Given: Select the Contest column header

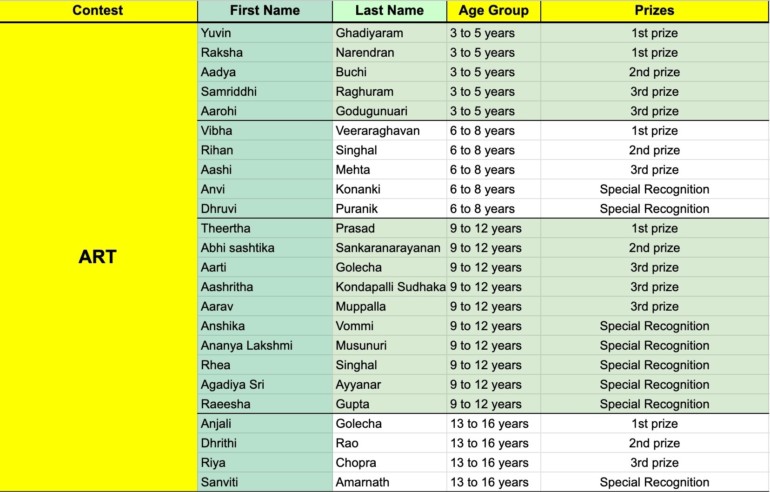Looking at the screenshot, I should pos(98,11).
